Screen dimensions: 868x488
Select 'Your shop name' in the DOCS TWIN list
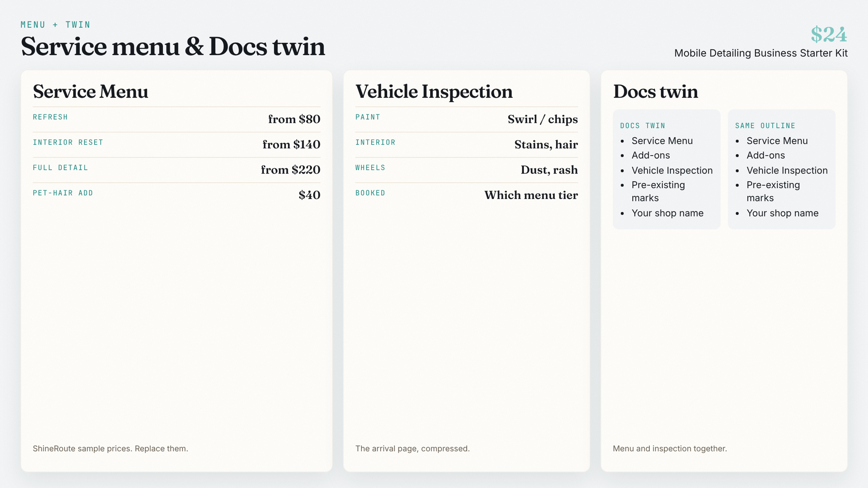pyautogui.click(x=667, y=213)
